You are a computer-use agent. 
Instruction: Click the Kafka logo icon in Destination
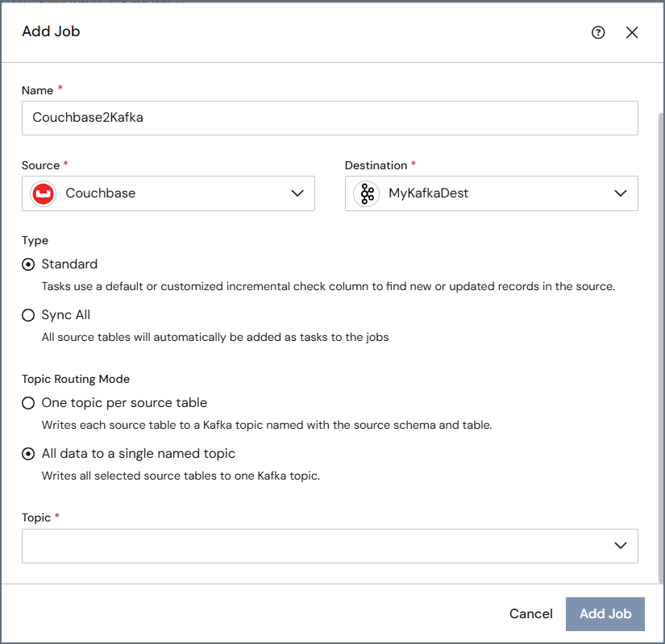click(367, 193)
